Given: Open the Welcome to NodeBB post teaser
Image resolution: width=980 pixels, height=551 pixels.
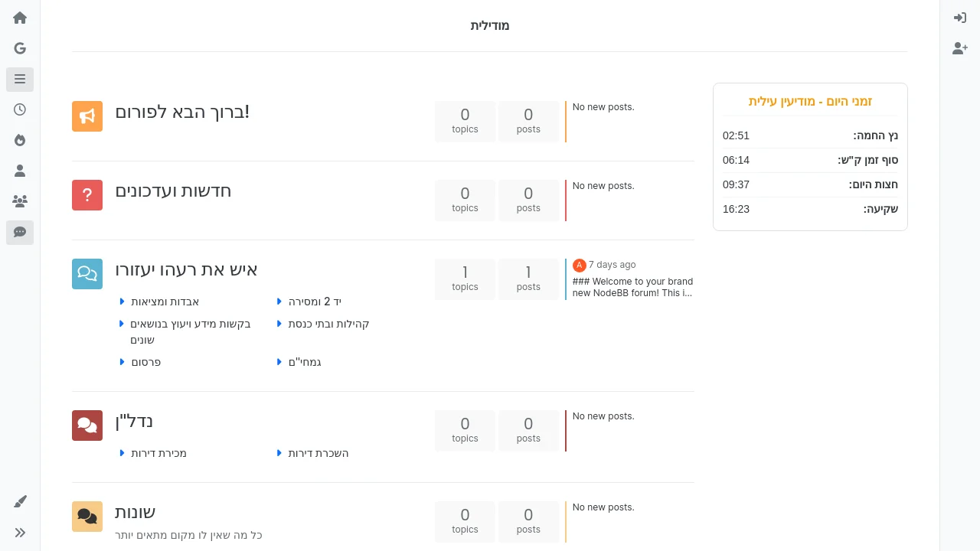Looking at the screenshot, I should pyautogui.click(x=632, y=287).
